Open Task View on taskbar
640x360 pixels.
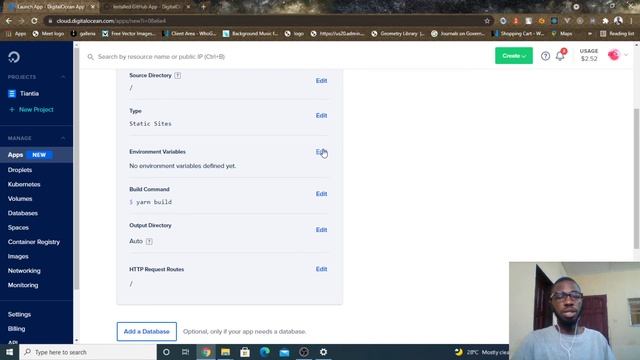pyautogui.click(x=185, y=352)
